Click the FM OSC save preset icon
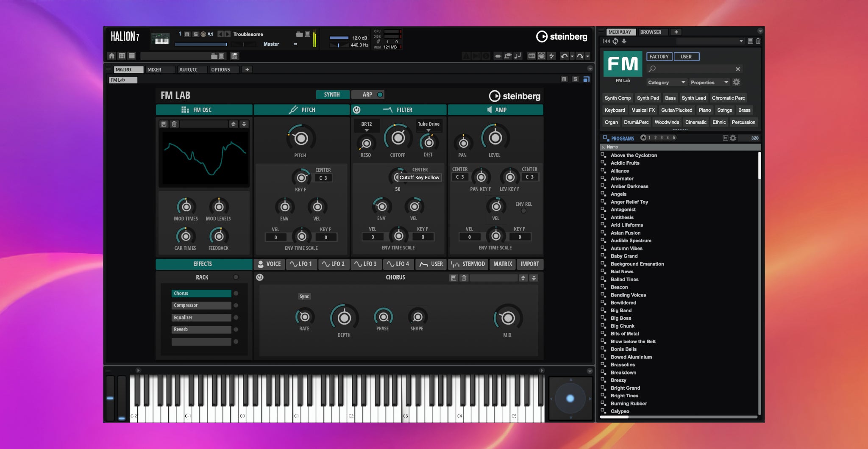Viewport: 868px width, 449px height. point(164,124)
